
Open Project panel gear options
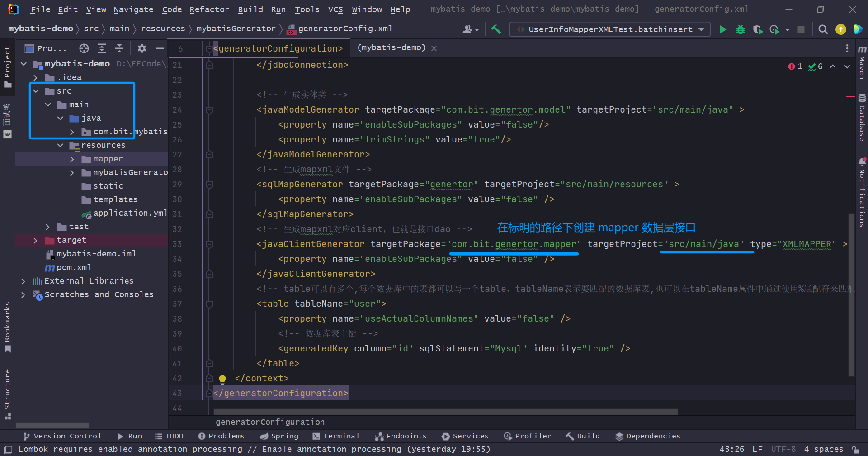142,48
